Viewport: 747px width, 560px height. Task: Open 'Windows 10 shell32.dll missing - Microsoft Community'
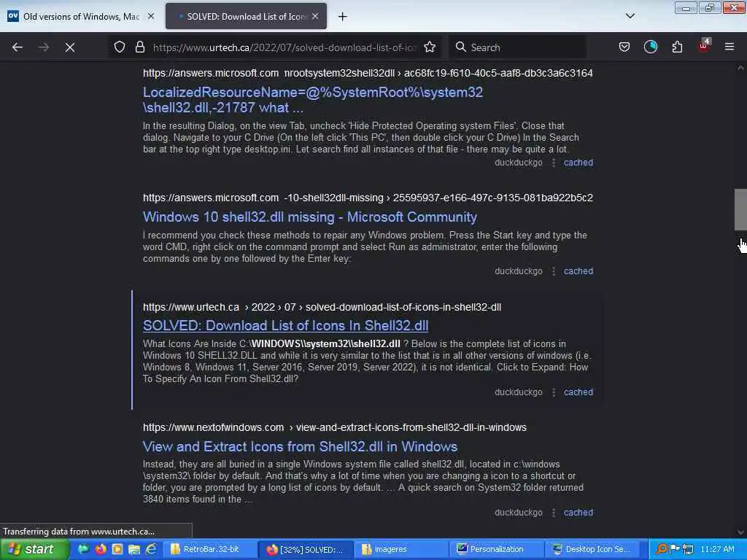(309, 217)
